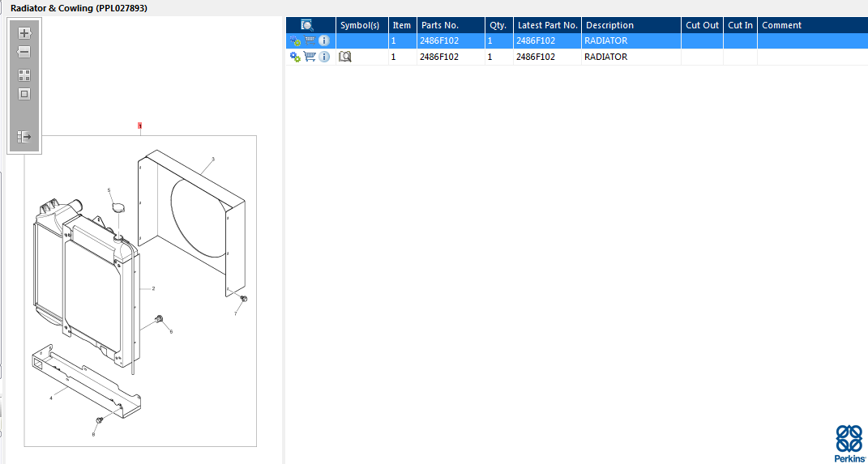Image resolution: width=868 pixels, height=464 pixels.
Task: Select latest part number in highlighted row
Action: (535, 41)
